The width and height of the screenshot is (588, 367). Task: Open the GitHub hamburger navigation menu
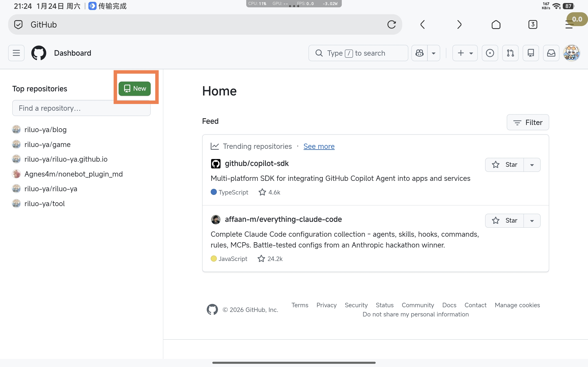(16, 53)
